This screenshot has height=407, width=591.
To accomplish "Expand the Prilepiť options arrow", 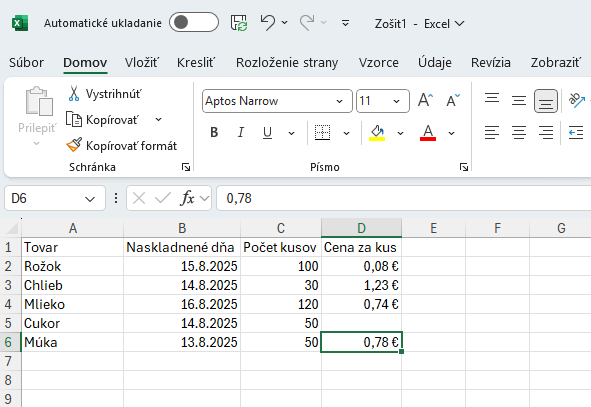I will click(37, 143).
